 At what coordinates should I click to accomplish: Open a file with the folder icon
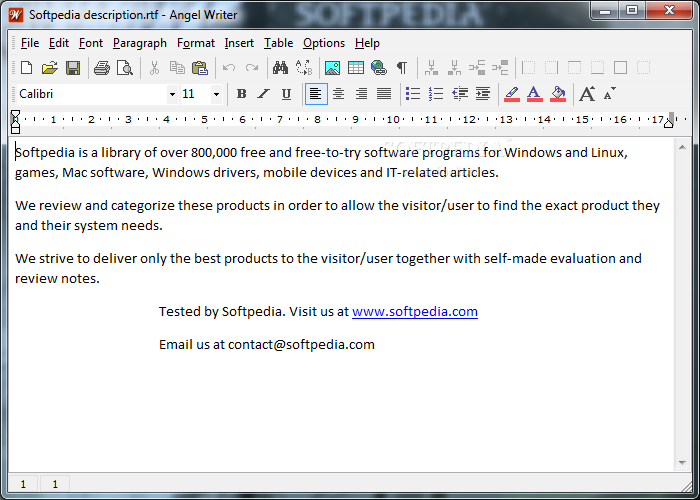(50, 68)
